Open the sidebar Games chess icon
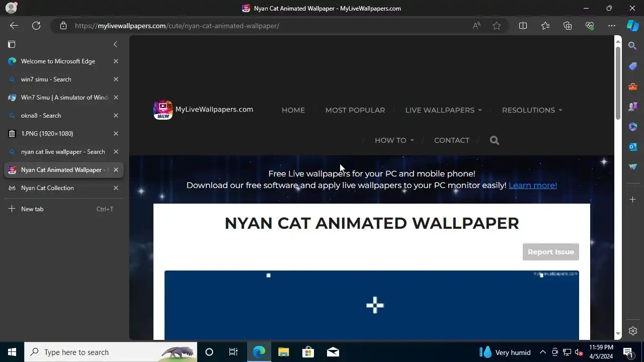 [633, 107]
